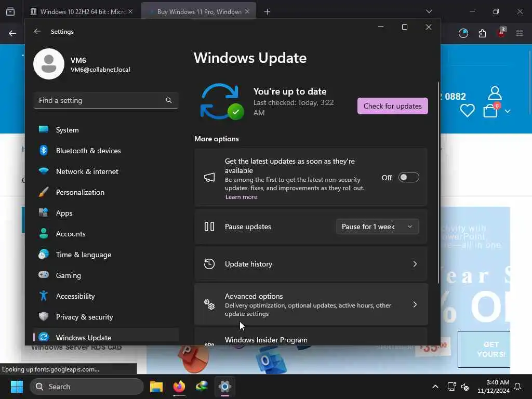The width and height of the screenshot is (532, 399).
Task: Click the taskbar clock and date
Action: pos(493,387)
